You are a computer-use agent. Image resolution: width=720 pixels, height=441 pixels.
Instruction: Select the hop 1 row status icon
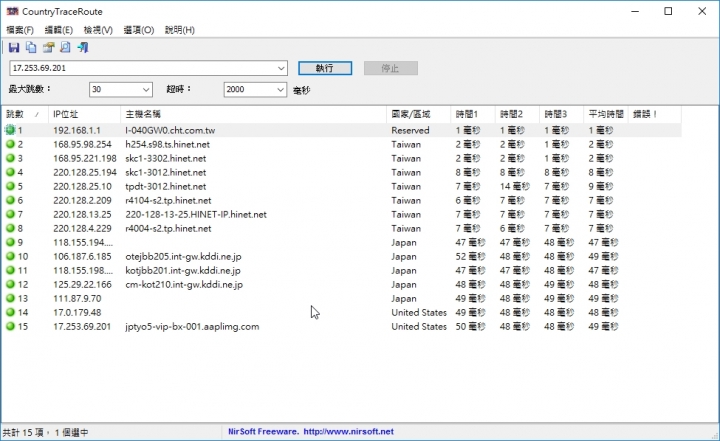click(10, 130)
